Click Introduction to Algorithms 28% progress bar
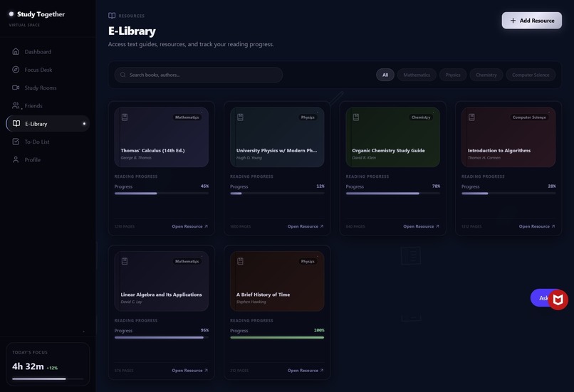Screen dimensions: 574x392 508,194
